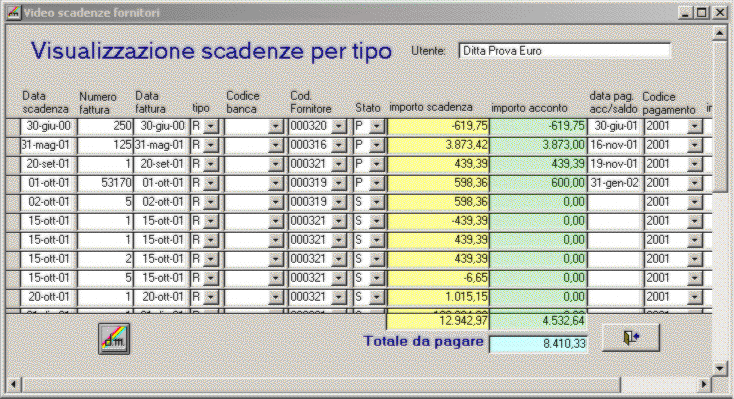Image resolution: width=734 pixels, height=399 pixels.
Task: Select importo scadenza cell 3.873,42
Action: (x=438, y=146)
